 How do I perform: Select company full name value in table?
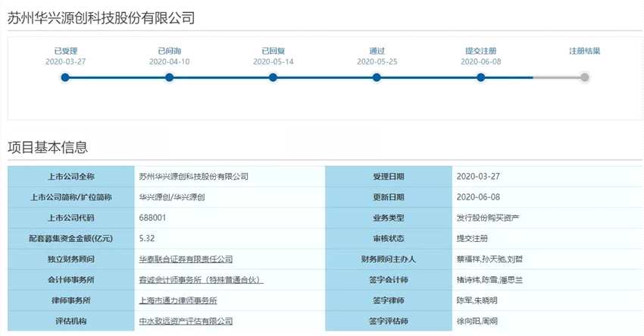193,177
